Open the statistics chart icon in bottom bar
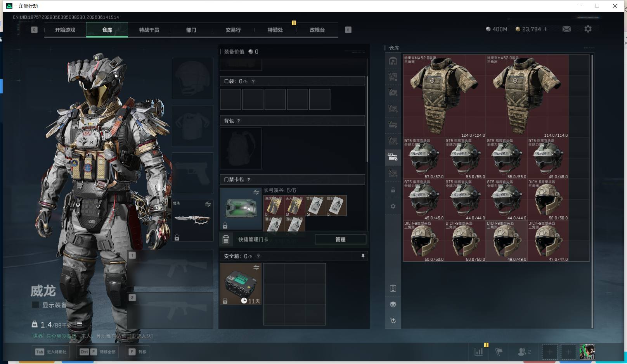This screenshot has height=364, width=627. (479, 352)
